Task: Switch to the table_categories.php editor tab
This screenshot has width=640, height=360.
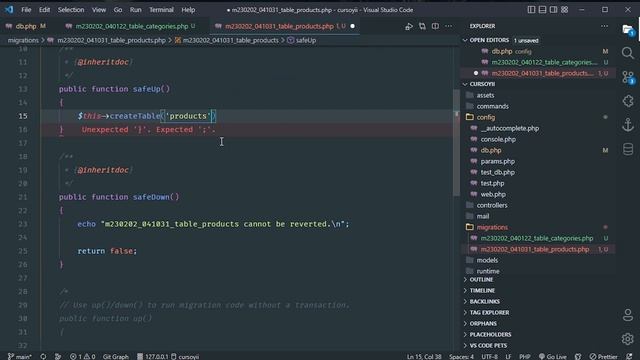Action: point(131,26)
